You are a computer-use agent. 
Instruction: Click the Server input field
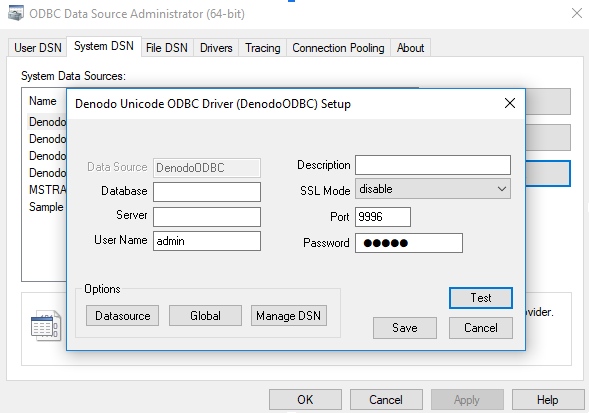click(207, 217)
